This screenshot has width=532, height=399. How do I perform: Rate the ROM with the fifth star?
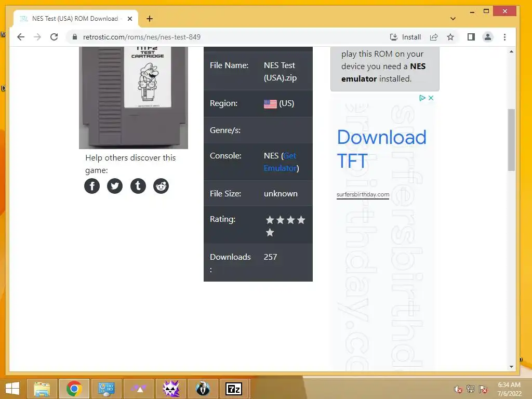pos(270,233)
